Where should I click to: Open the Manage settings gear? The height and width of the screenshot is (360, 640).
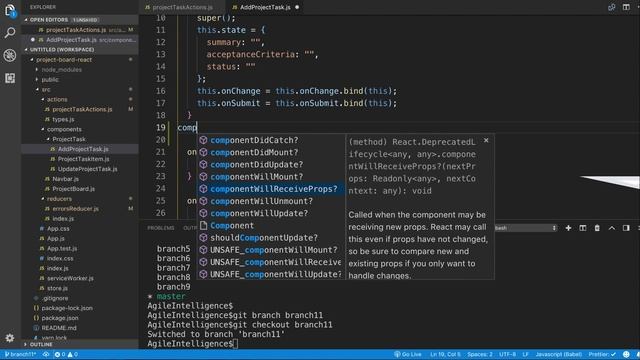click(10, 338)
